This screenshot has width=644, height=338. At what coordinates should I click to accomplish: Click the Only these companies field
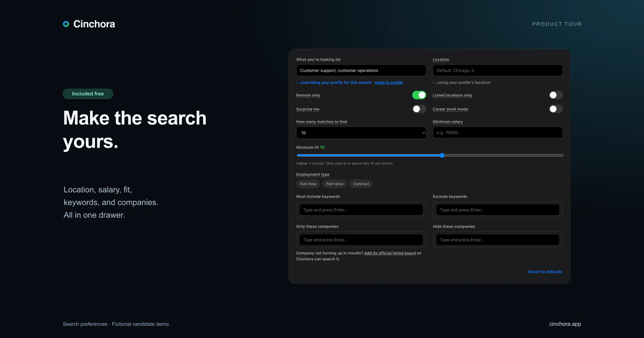[x=361, y=240]
